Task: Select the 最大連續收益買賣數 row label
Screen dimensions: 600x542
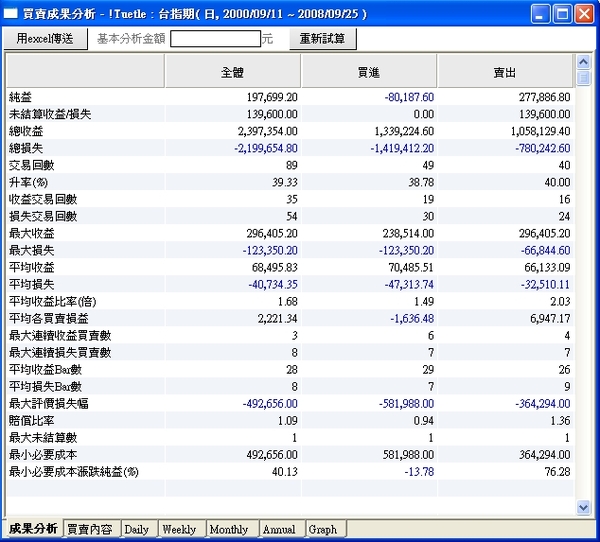Action: (x=60, y=335)
